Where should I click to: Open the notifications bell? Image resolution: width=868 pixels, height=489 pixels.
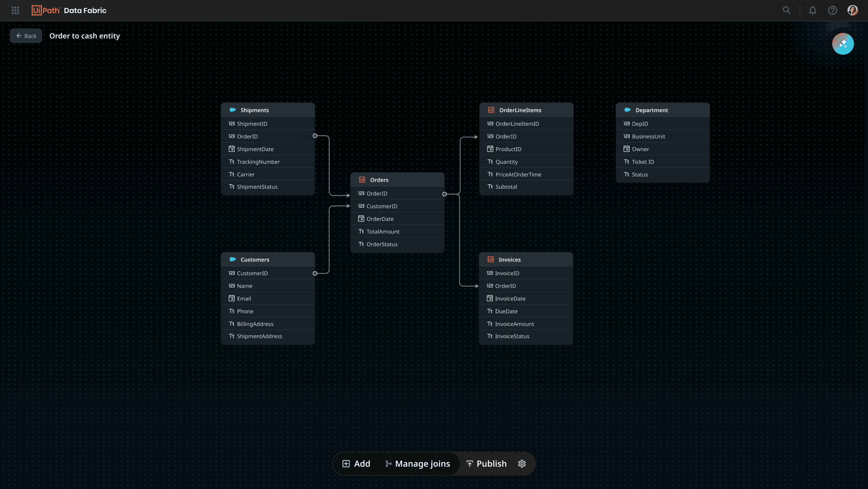coord(812,10)
